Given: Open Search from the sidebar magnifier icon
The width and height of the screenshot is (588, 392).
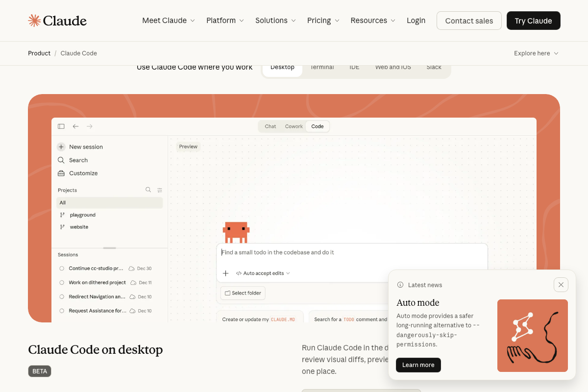Looking at the screenshot, I should click(x=61, y=160).
